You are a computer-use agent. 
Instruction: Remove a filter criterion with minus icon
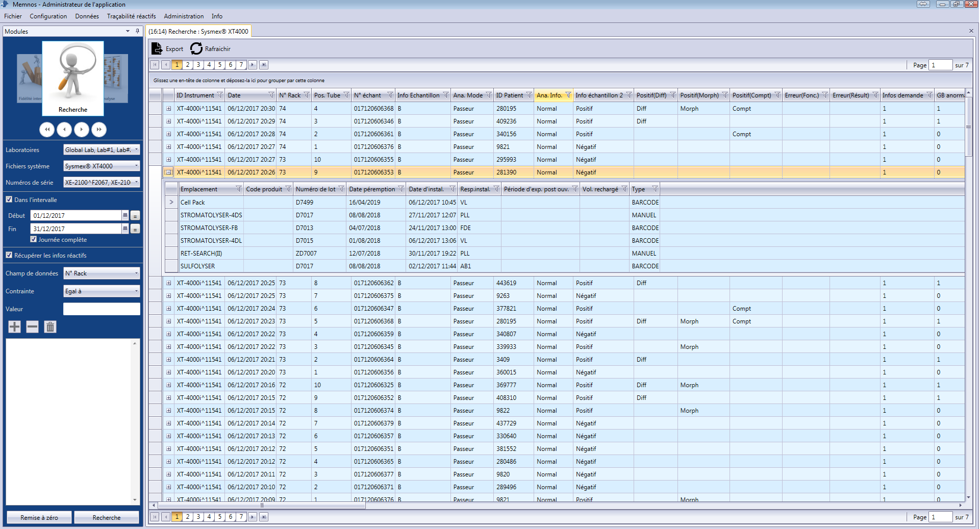(x=32, y=327)
